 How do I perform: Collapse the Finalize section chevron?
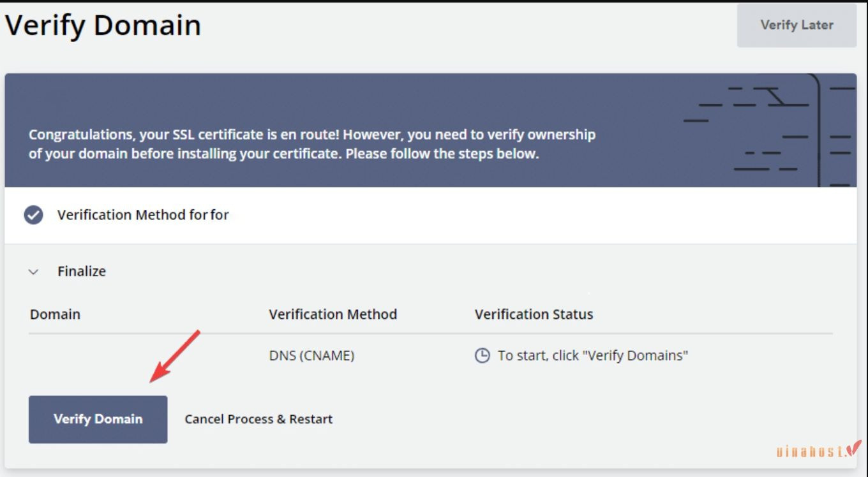[x=34, y=272]
